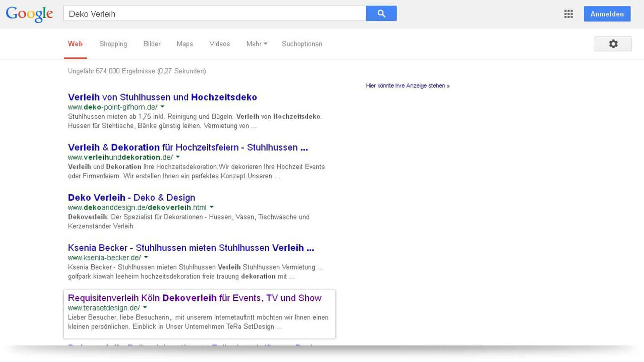
Task: Click snippet starting Lieber Besucher, liebe Besucherin
Action: (198, 322)
